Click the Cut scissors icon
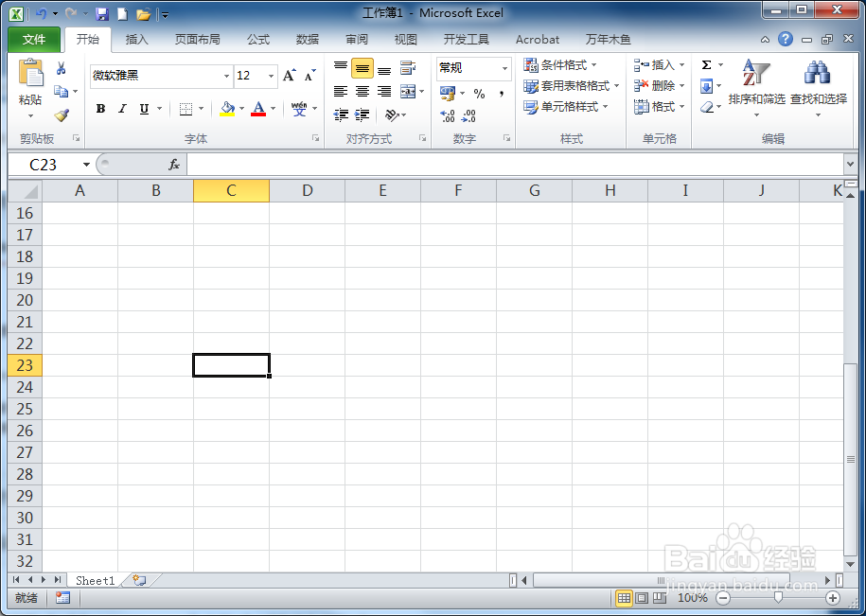 click(x=61, y=68)
